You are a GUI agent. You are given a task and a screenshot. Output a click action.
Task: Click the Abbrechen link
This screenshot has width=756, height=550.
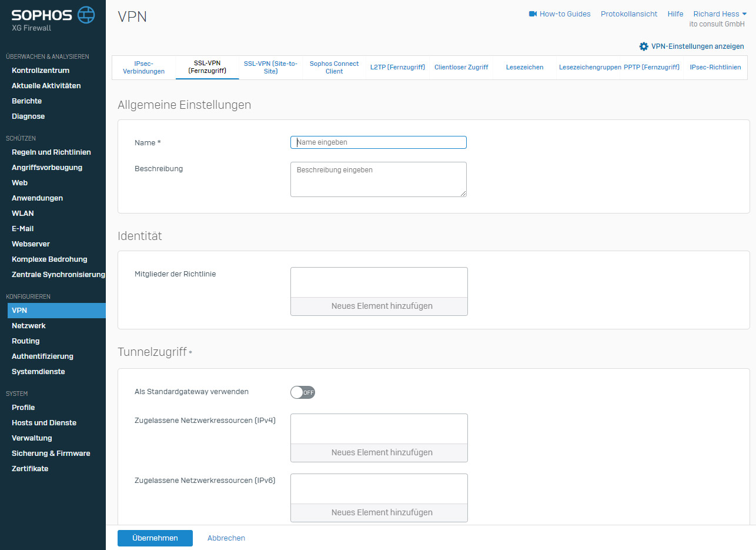(226, 538)
